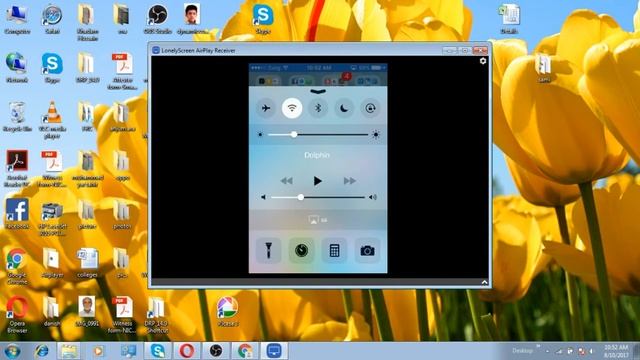The width and height of the screenshot is (640, 360).
Task: Click the tray volume speaker icon
Action: point(591,351)
